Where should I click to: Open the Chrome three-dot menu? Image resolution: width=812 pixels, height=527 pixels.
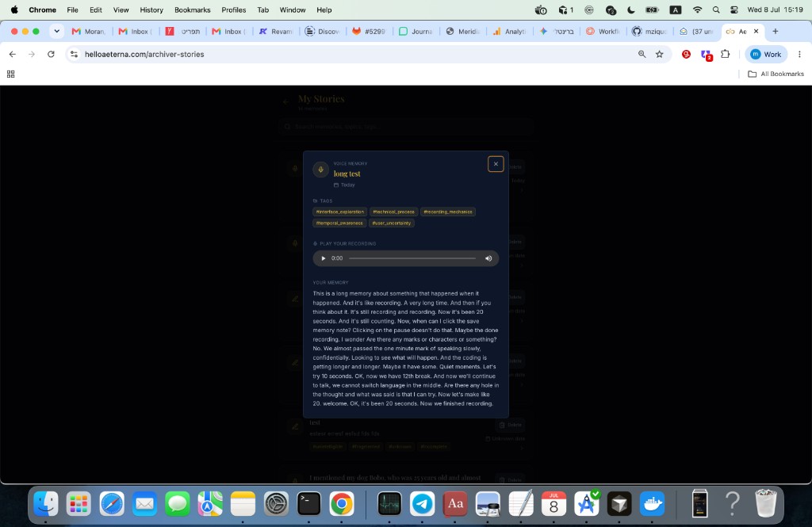799,54
